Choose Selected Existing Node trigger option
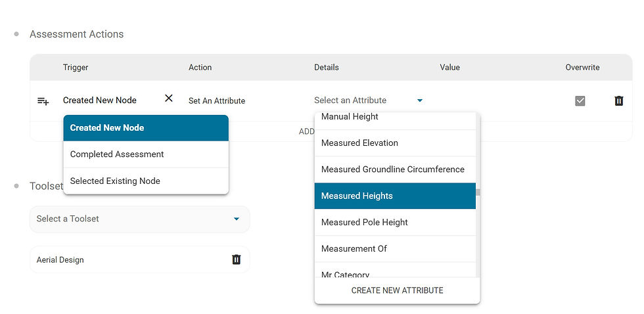This screenshot has height=314, width=644. click(146, 181)
